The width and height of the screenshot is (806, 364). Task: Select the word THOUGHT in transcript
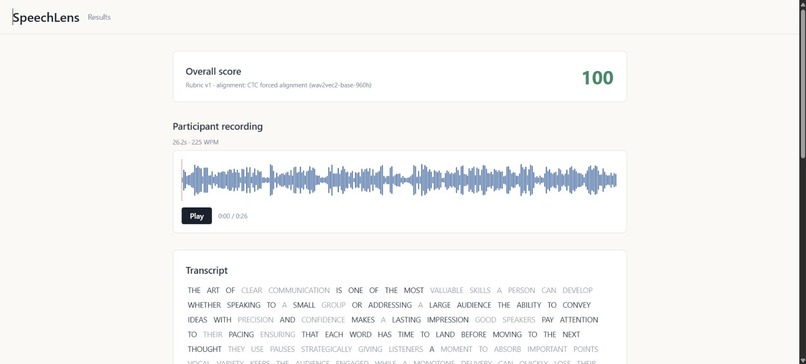(x=205, y=350)
